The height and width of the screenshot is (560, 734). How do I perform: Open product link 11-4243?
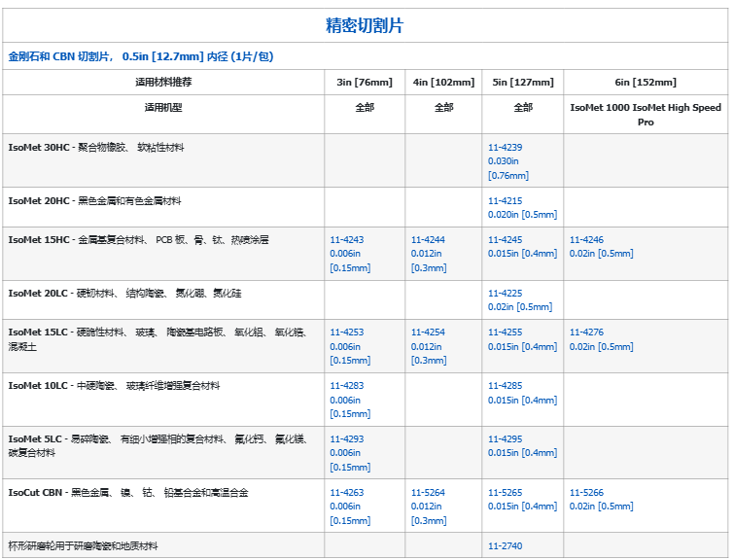pyautogui.click(x=347, y=240)
